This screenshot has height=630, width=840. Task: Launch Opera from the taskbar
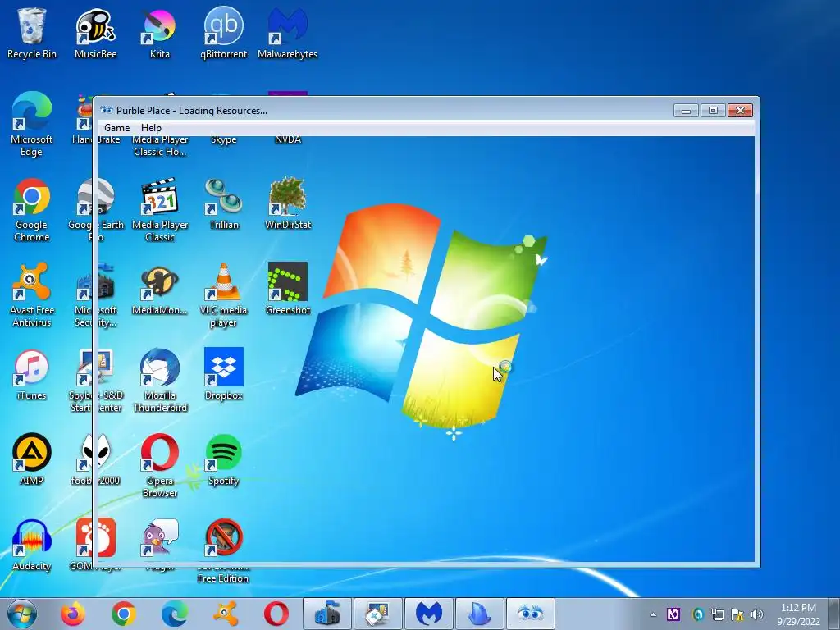[276, 614]
